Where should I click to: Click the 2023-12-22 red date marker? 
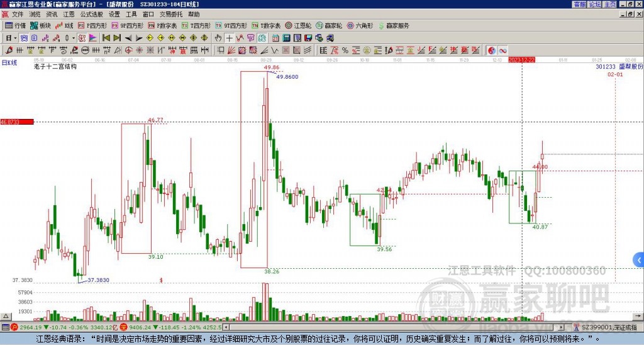[521, 60]
